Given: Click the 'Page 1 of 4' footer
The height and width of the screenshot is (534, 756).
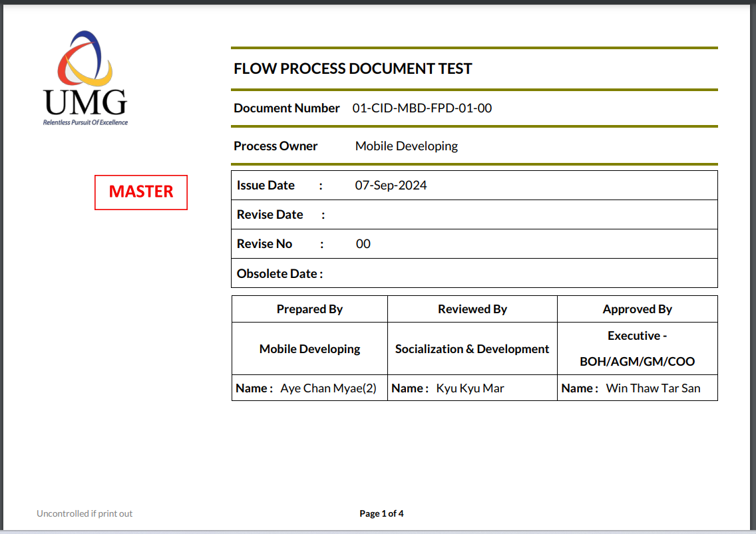Looking at the screenshot, I should click(381, 514).
